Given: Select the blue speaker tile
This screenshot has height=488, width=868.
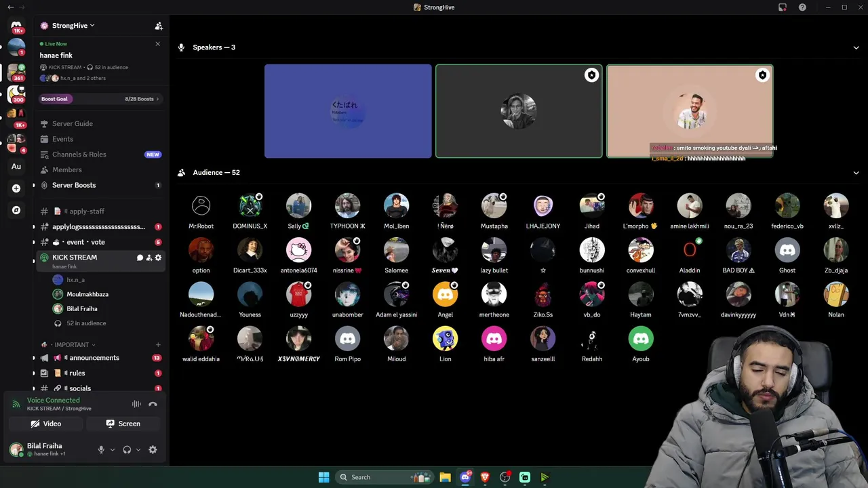Looking at the screenshot, I should [x=348, y=111].
